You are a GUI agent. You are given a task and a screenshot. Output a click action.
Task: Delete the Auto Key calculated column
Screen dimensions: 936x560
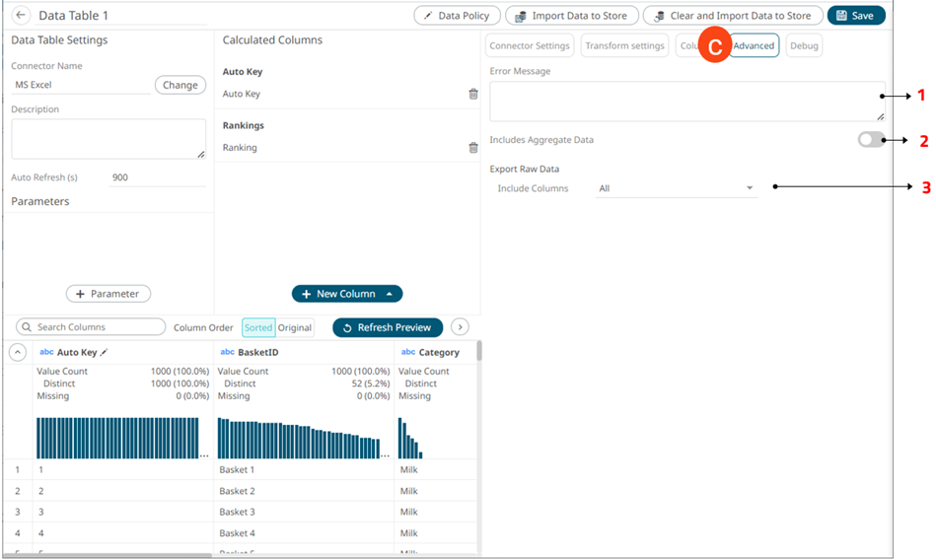point(473,94)
